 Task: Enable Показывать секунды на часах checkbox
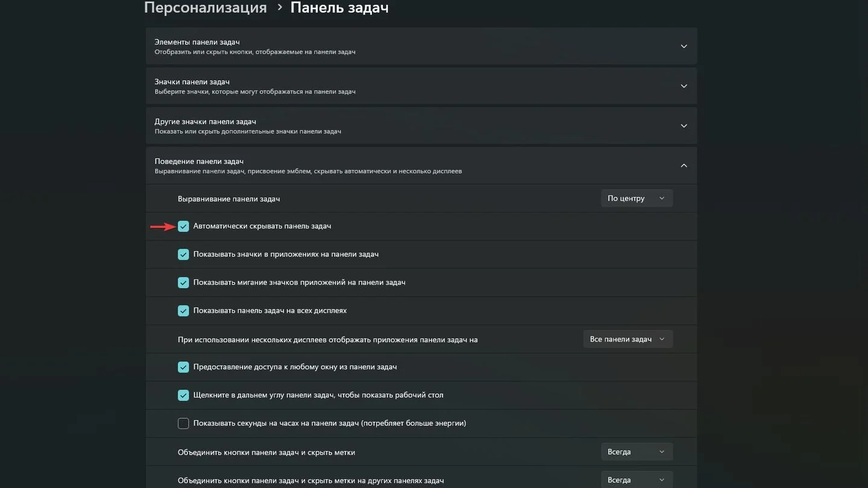click(x=183, y=424)
